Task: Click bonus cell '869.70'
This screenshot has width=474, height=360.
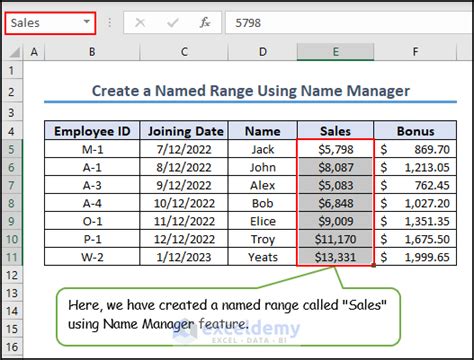Action: point(415,149)
